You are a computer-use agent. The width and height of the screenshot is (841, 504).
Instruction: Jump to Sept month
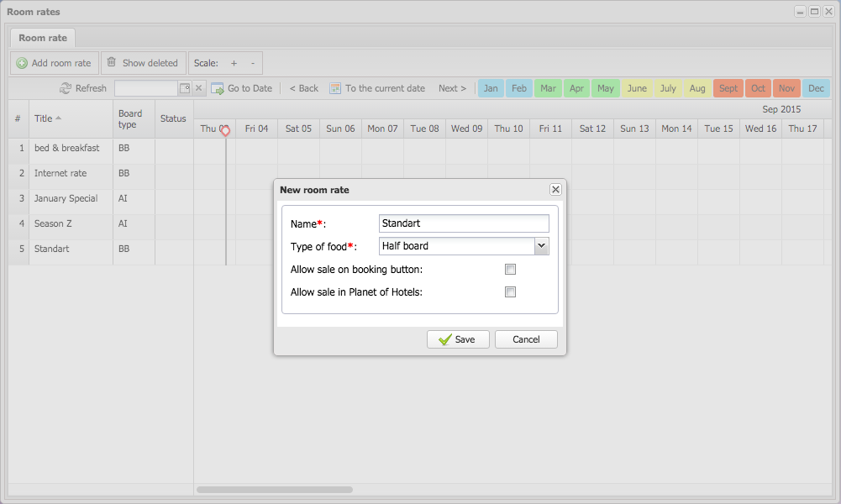(728, 88)
